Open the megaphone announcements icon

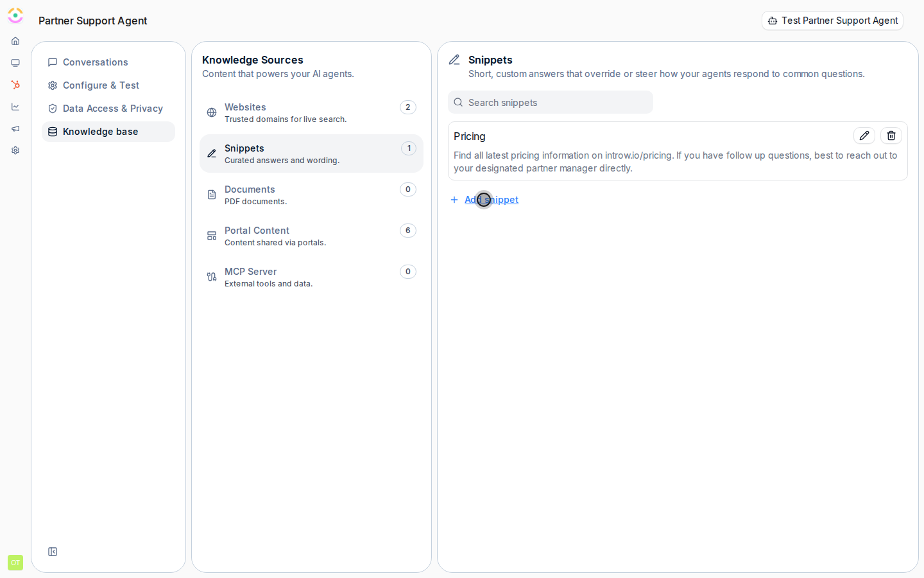[15, 128]
